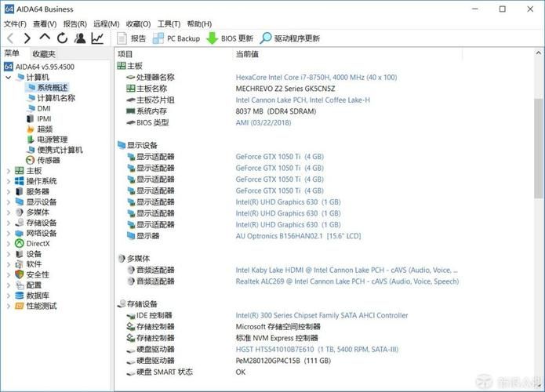
Task: Open AU Optronics B156HAN02.1 monitor link
Action: 298,236
